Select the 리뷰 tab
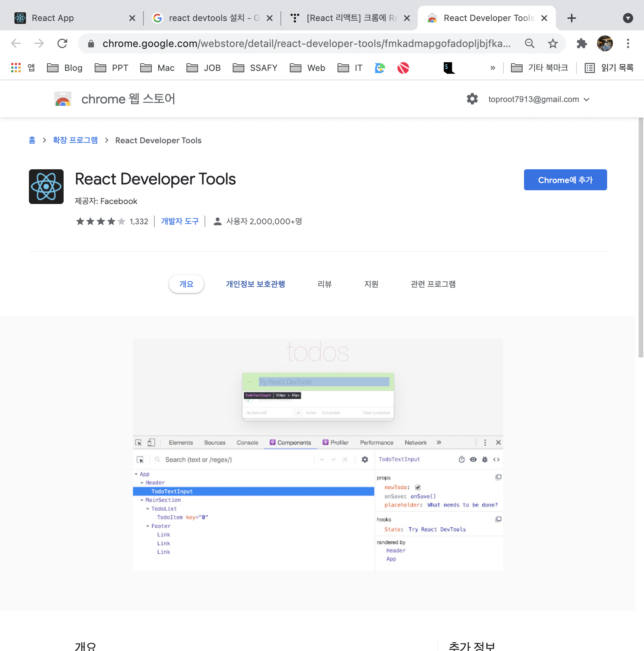 pyautogui.click(x=325, y=284)
